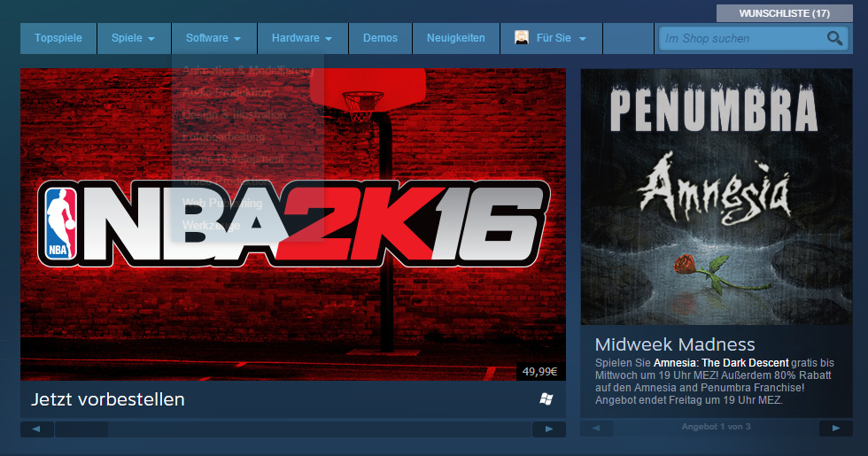This screenshot has width=868, height=456.
Task: Open the Für Sie dropdown
Action: point(551,38)
